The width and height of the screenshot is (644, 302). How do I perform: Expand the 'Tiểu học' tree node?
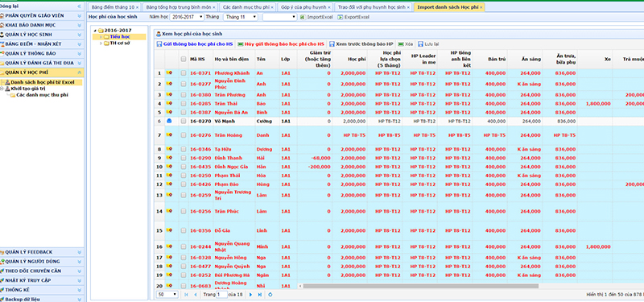click(101, 37)
